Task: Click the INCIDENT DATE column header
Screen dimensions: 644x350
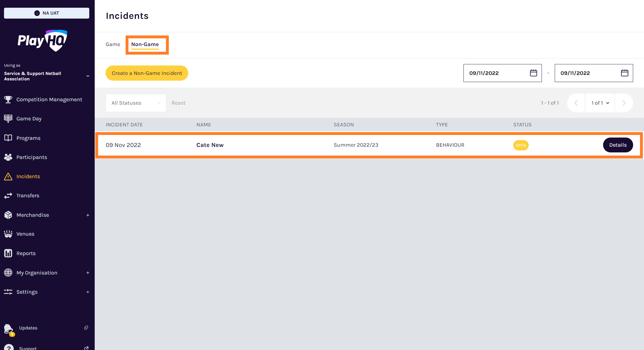Action: [x=124, y=125]
